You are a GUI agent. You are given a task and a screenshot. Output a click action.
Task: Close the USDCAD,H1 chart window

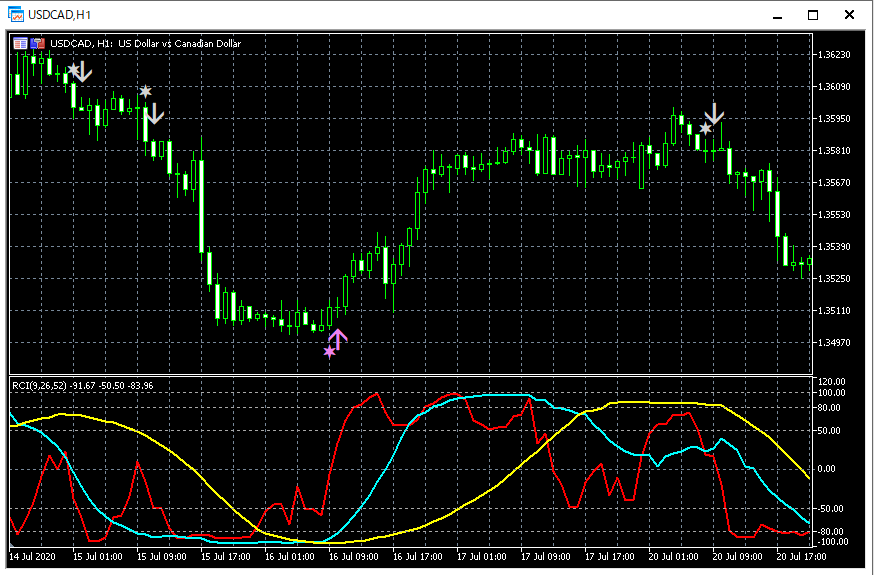point(849,15)
